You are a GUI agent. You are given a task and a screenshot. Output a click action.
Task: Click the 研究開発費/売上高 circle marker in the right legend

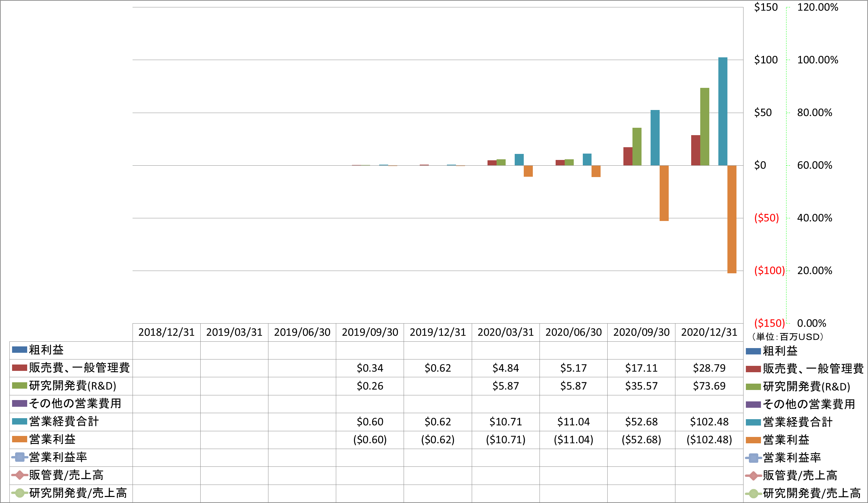753,494
